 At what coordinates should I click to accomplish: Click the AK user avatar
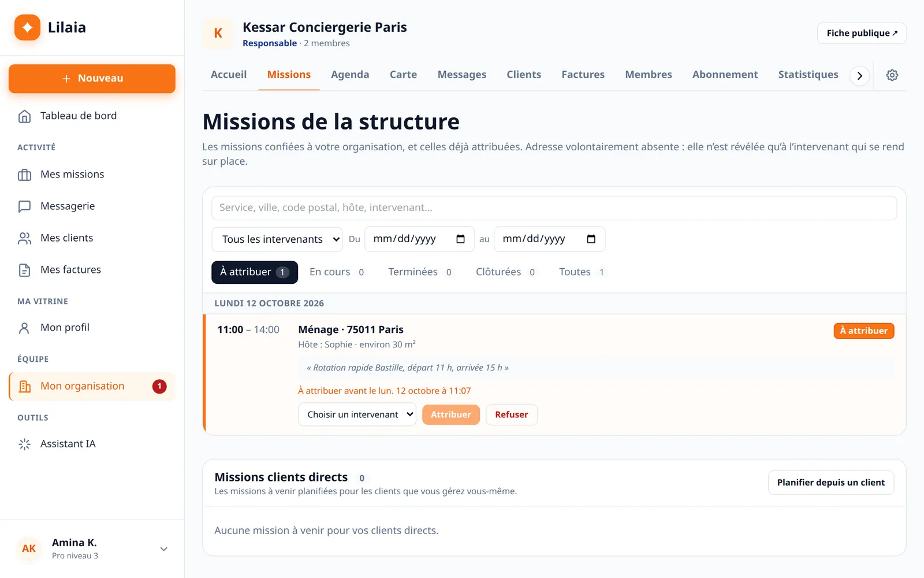tap(29, 549)
